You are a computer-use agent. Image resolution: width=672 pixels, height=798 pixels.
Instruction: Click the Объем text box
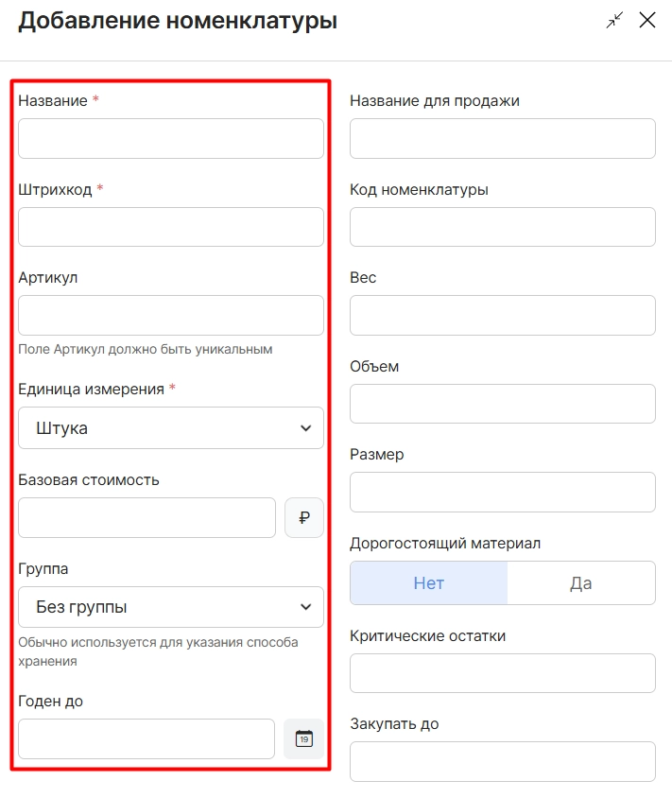pos(503,404)
